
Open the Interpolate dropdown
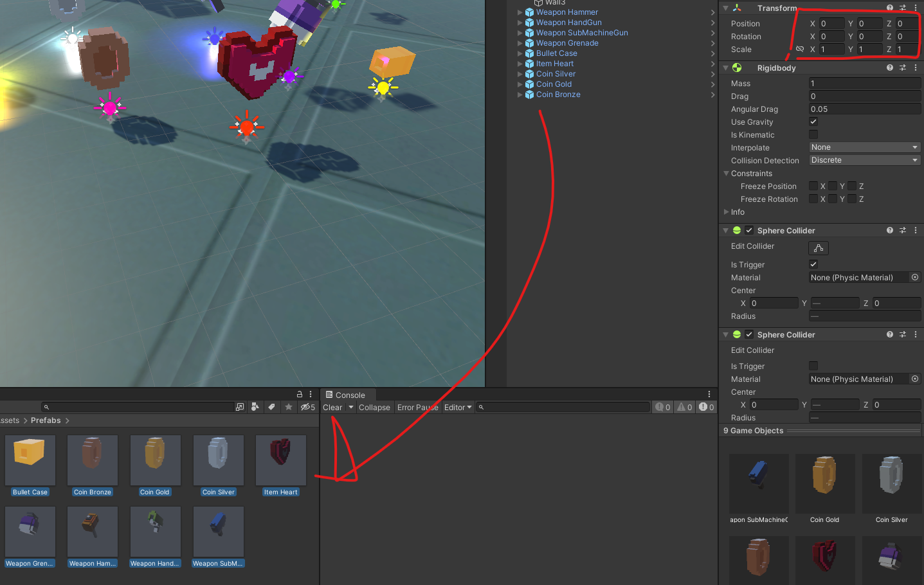tap(864, 147)
